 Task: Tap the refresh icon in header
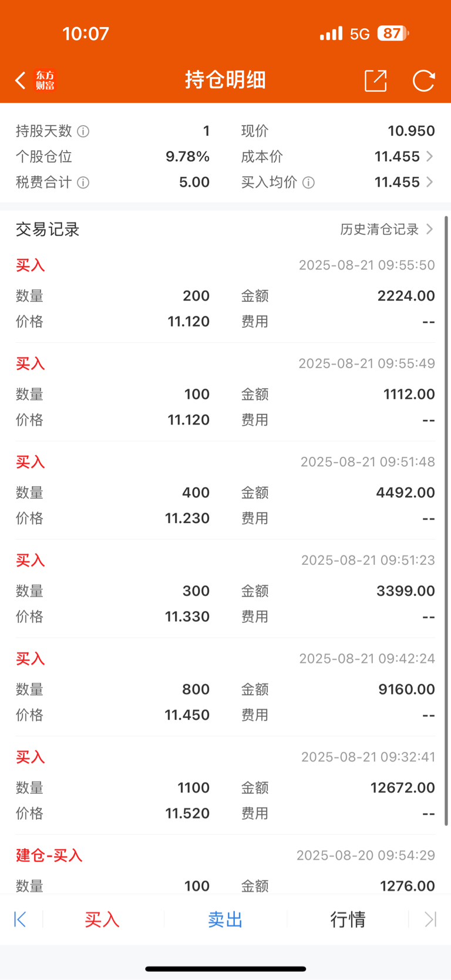pos(423,80)
